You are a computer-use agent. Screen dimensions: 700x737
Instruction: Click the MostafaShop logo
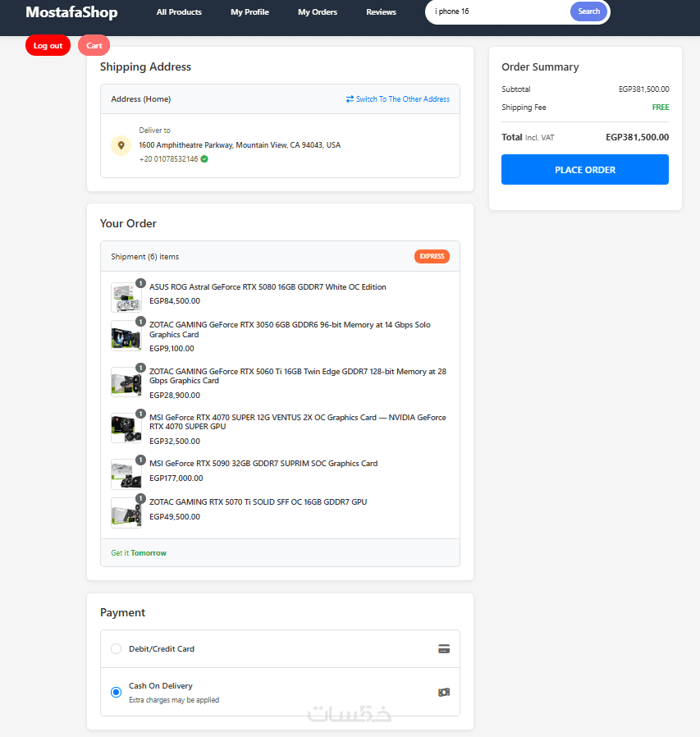(71, 12)
